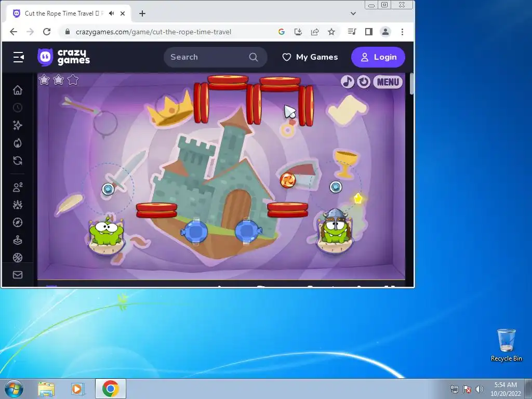The width and height of the screenshot is (532, 399).
Task: Click the Share this page icon
Action: coord(315,32)
